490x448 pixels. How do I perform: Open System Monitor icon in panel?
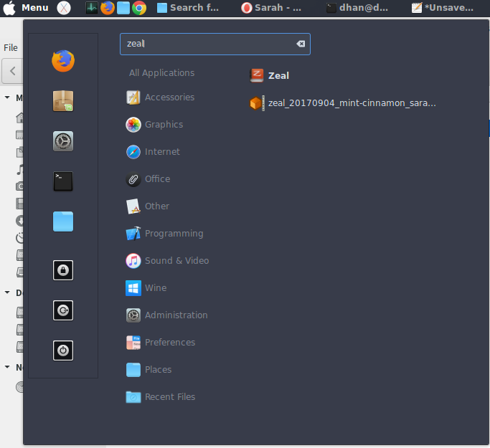(92, 8)
